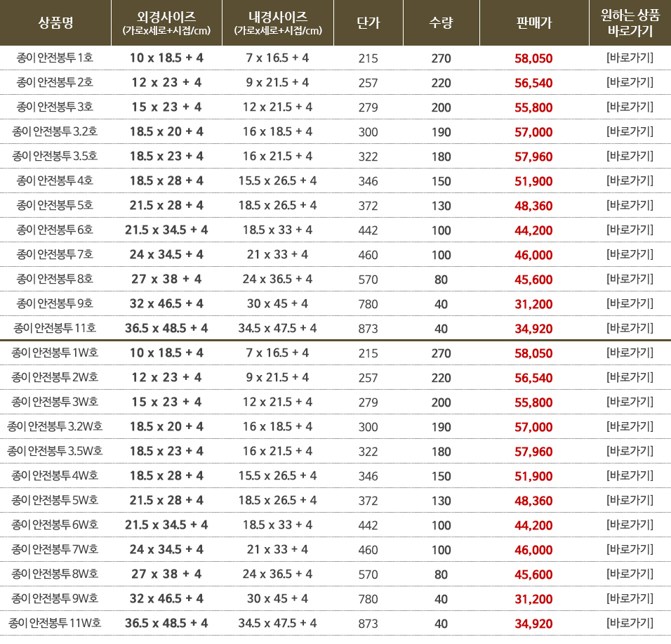Open 바로가기 link for 종이 안전봉투 3W호
The image size is (671, 644).
click(x=630, y=402)
